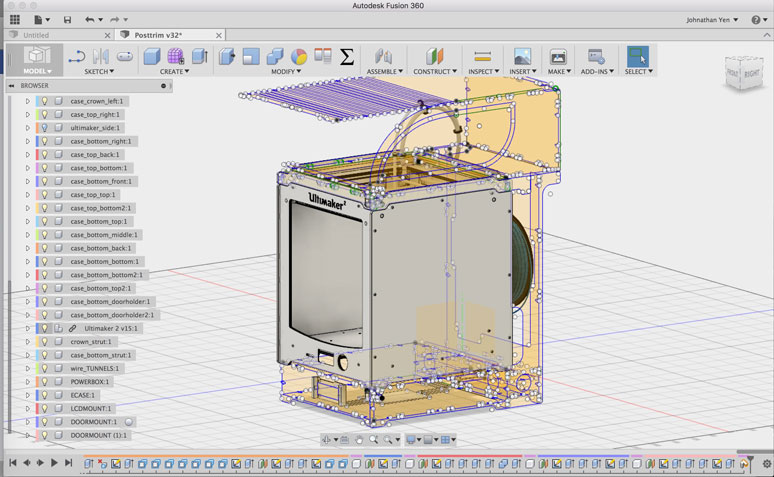
Task: Expand the case_top_top:1 component
Action: pyautogui.click(x=28, y=195)
